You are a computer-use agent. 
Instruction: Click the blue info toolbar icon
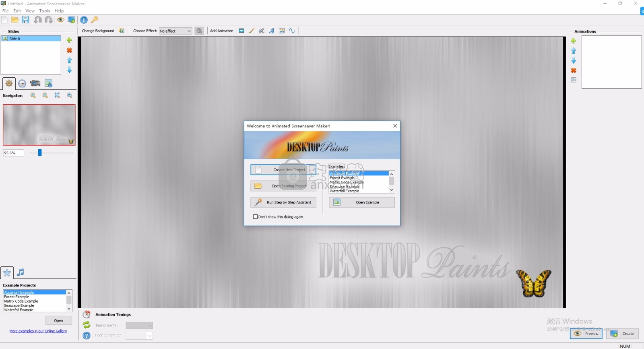[x=84, y=20]
